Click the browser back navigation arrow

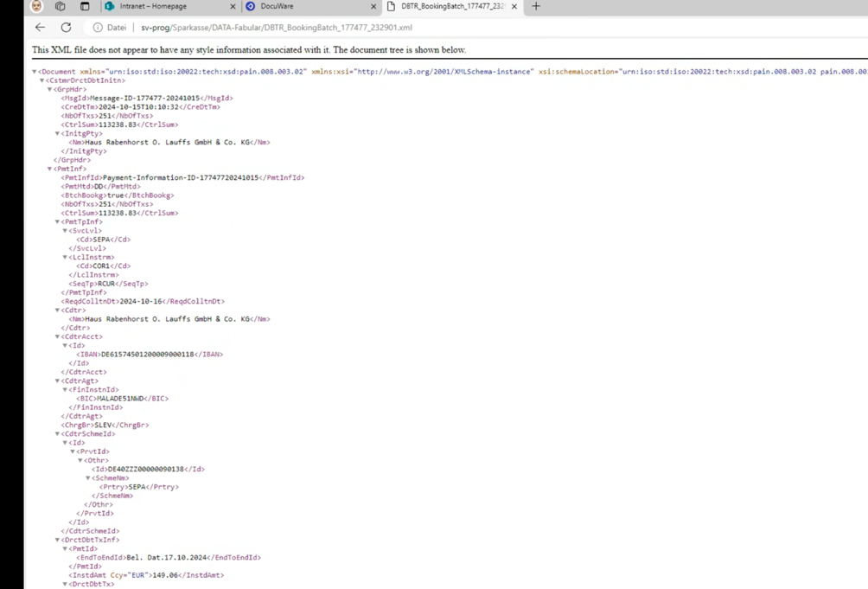(40, 27)
